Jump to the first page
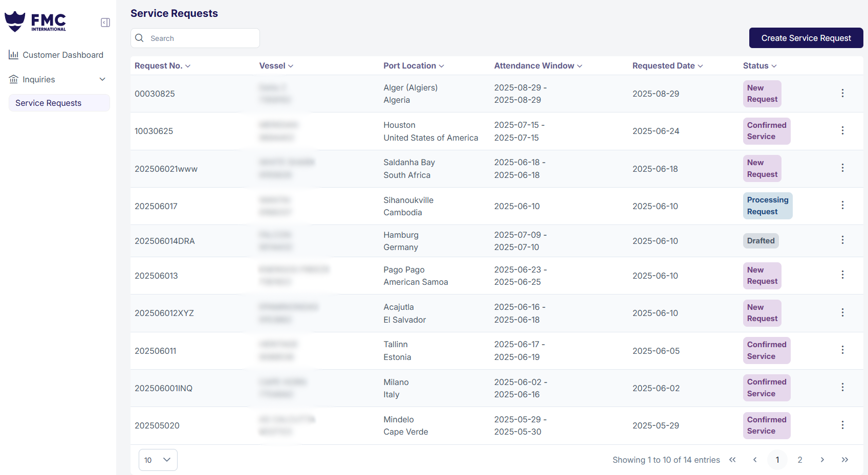868x475 pixels. click(732, 460)
